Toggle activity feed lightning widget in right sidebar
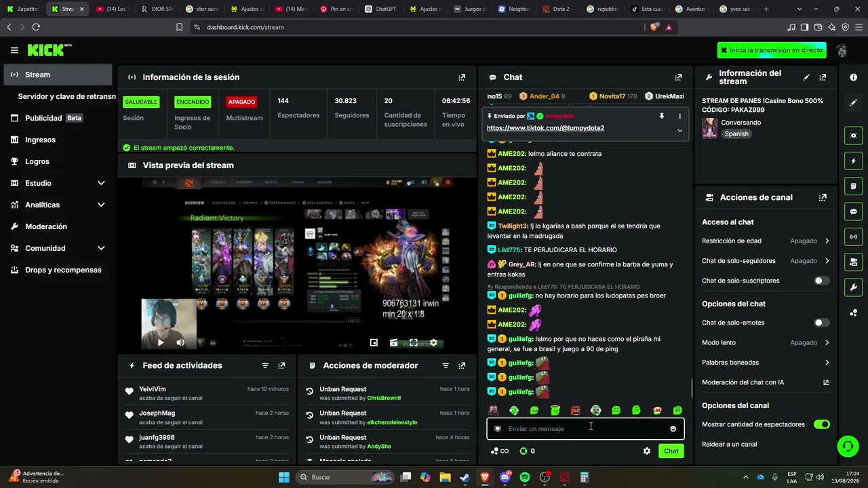The height and width of the screenshot is (488, 868). click(x=853, y=161)
